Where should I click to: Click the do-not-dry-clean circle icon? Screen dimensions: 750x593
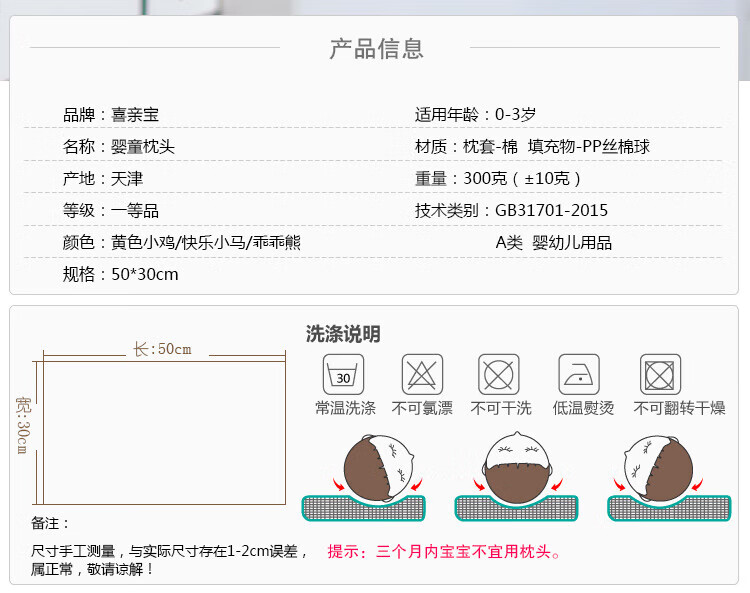pos(499,375)
